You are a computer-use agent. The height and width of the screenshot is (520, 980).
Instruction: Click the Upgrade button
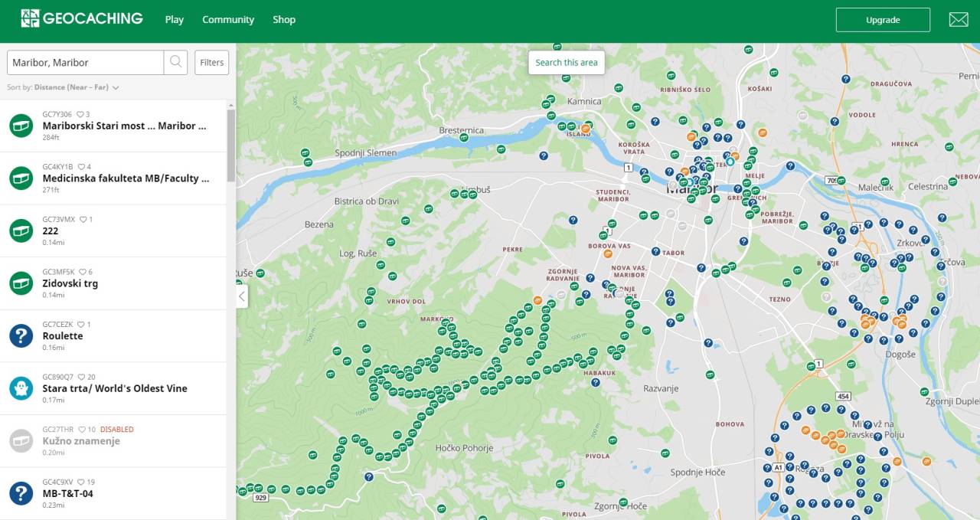click(x=883, y=20)
